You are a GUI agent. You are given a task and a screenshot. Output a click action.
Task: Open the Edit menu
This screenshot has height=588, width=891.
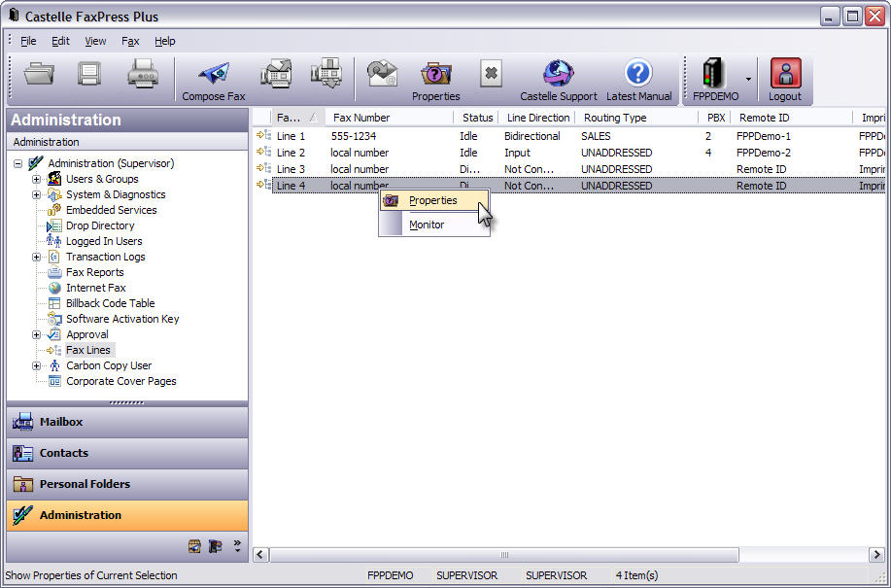tap(60, 41)
